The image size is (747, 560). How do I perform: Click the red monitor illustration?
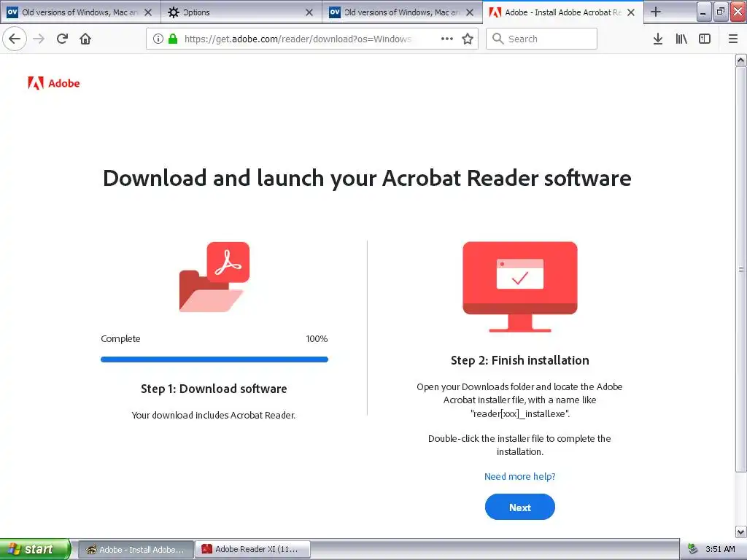click(x=519, y=286)
